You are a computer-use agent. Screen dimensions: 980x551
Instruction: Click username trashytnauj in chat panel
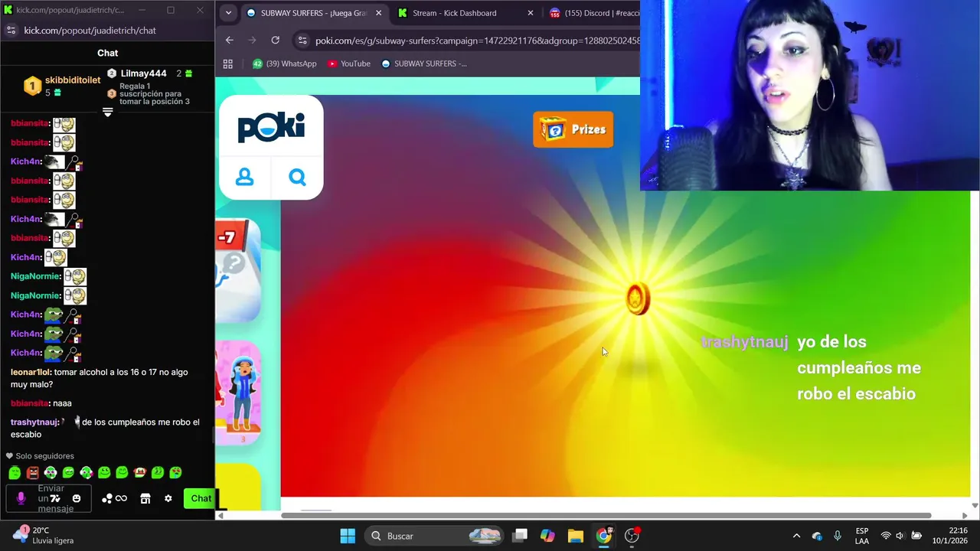pyautogui.click(x=34, y=422)
